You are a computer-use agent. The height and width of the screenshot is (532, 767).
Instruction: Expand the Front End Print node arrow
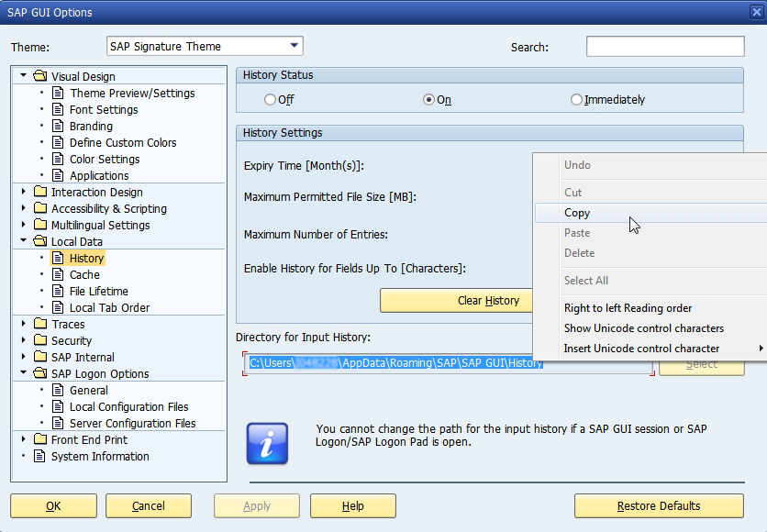click(23, 439)
